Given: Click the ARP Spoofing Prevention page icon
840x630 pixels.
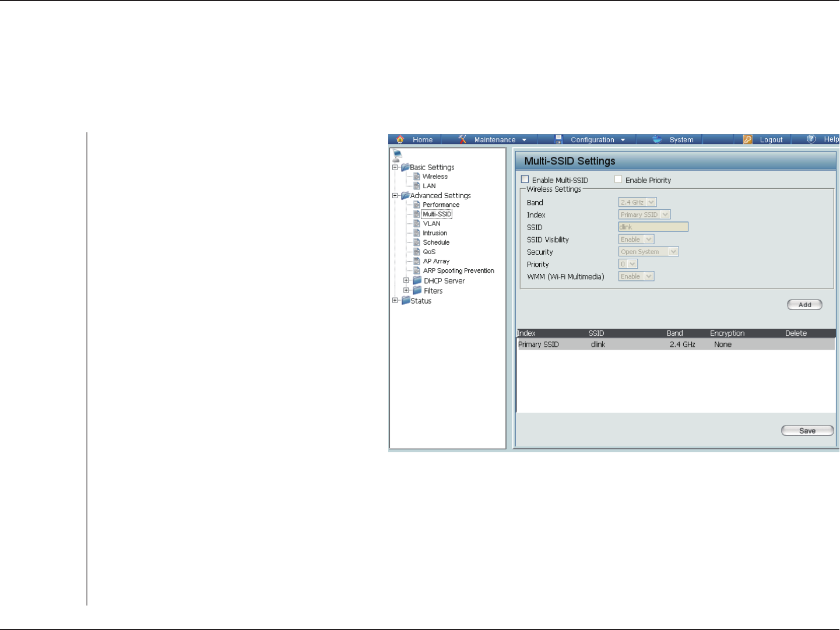Looking at the screenshot, I should tap(417, 270).
